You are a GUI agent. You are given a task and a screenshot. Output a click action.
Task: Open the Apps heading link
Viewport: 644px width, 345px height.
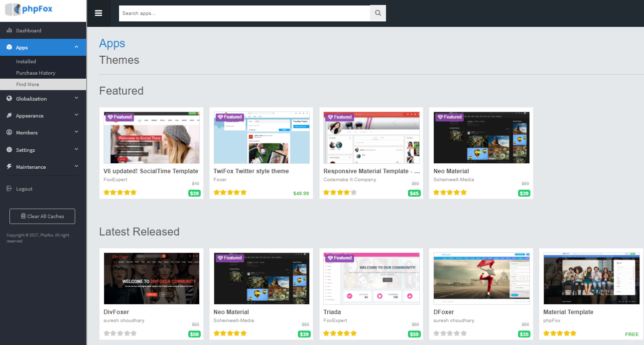coord(112,43)
